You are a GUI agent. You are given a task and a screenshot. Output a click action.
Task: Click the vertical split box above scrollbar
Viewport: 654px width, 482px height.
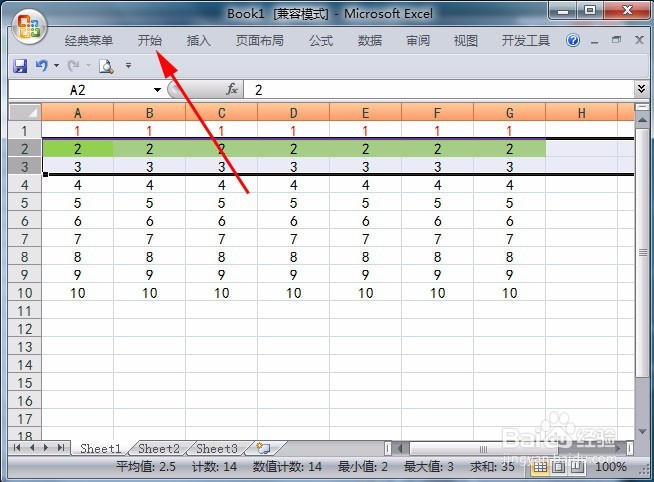[641, 108]
